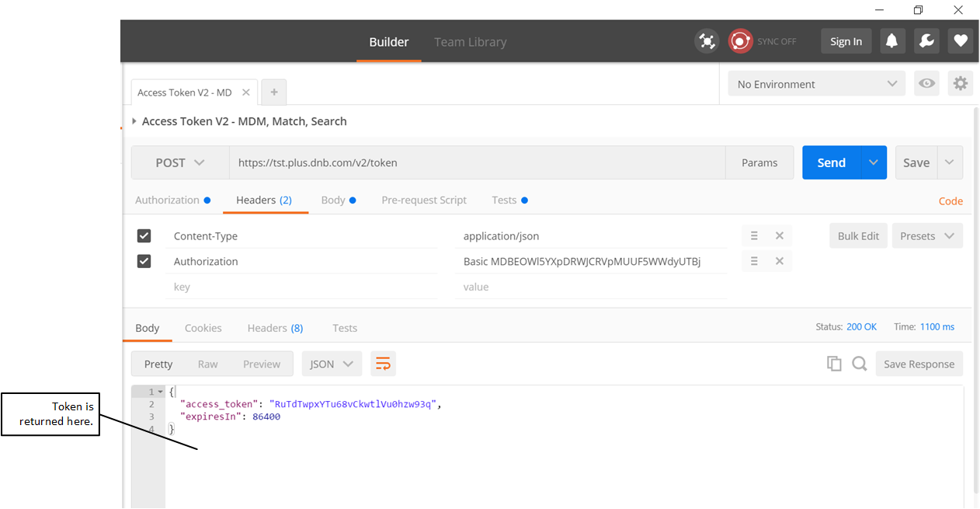Open the No Environment dropdown
This screenshot has width=980, height=509.
pos(816,84)
